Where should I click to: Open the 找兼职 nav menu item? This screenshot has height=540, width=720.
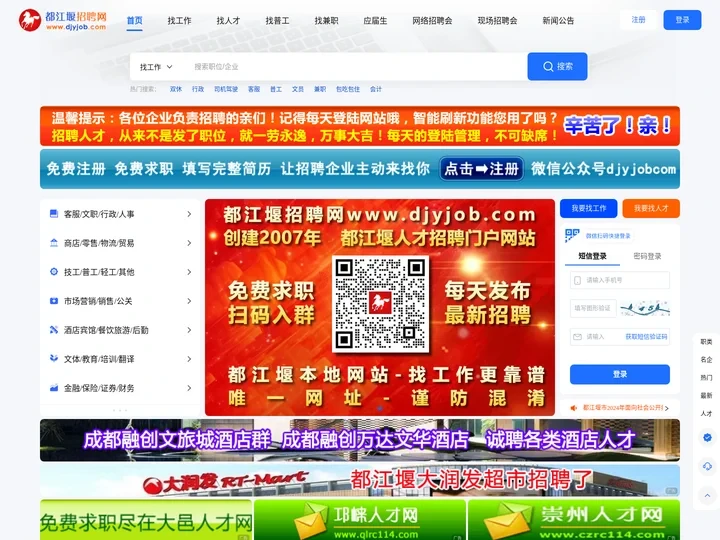326,21
